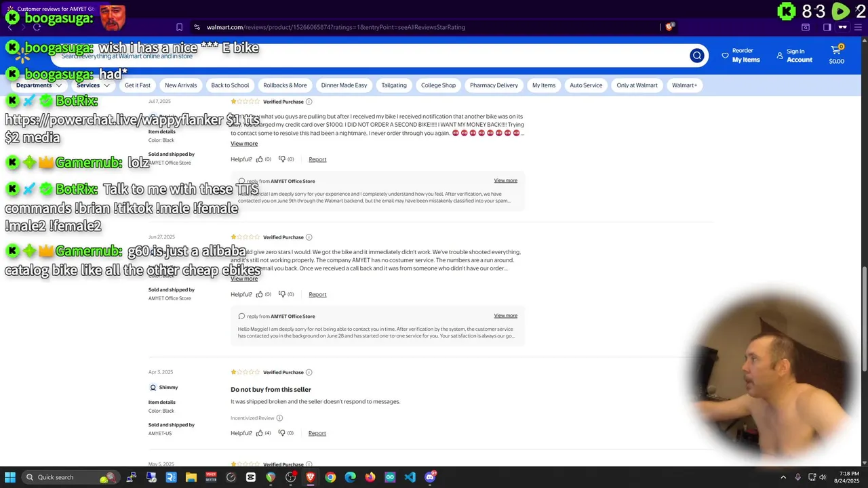Click thumbs up on the Jul 7 review
This screenshot has width=868, height=488.
[x=259, y=159]
